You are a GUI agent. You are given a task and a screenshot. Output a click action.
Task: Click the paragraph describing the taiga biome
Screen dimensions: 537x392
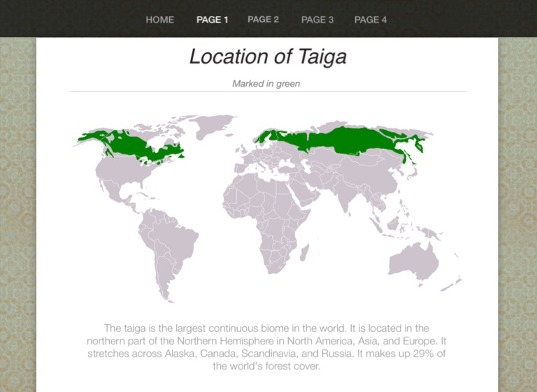[x=266, y=347]
